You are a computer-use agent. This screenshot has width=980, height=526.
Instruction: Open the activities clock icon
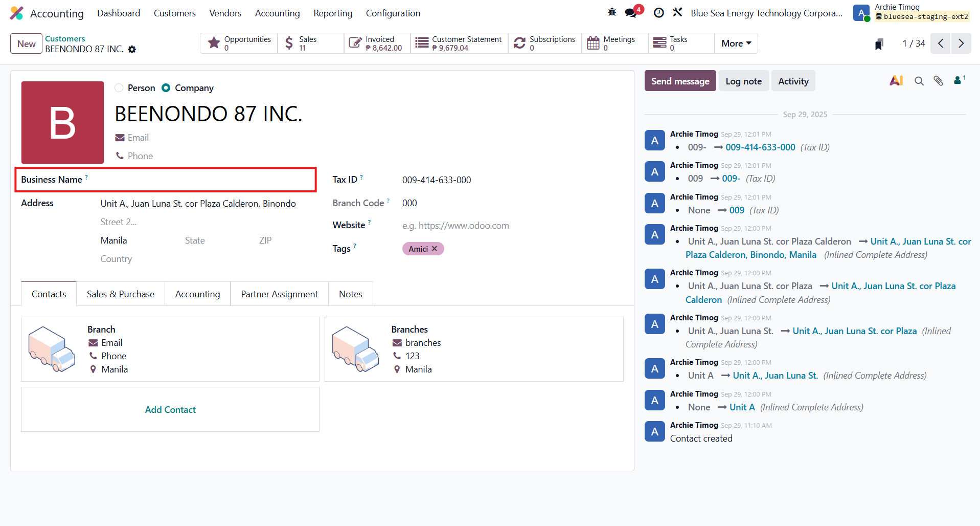pos(659,13)
